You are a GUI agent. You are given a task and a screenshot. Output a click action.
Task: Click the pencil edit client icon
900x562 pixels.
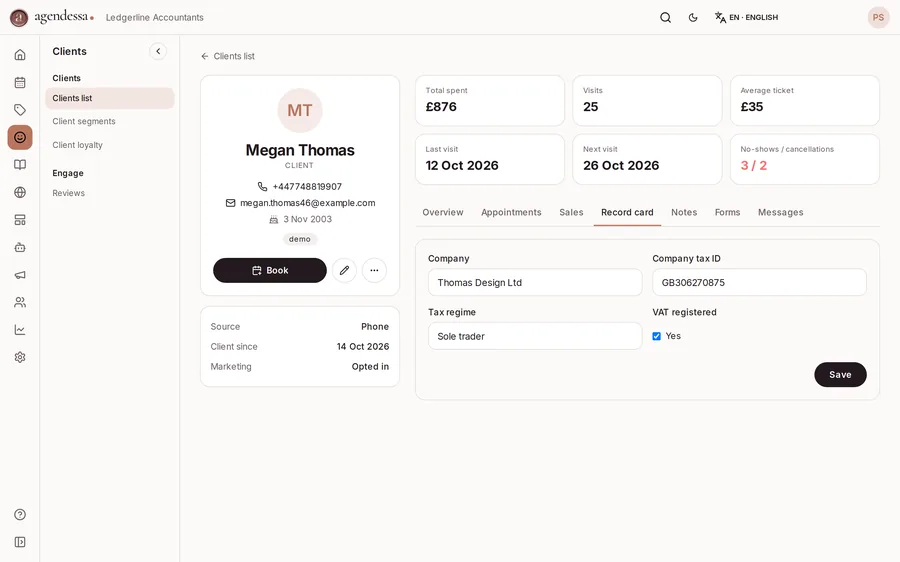coord(344,270)
